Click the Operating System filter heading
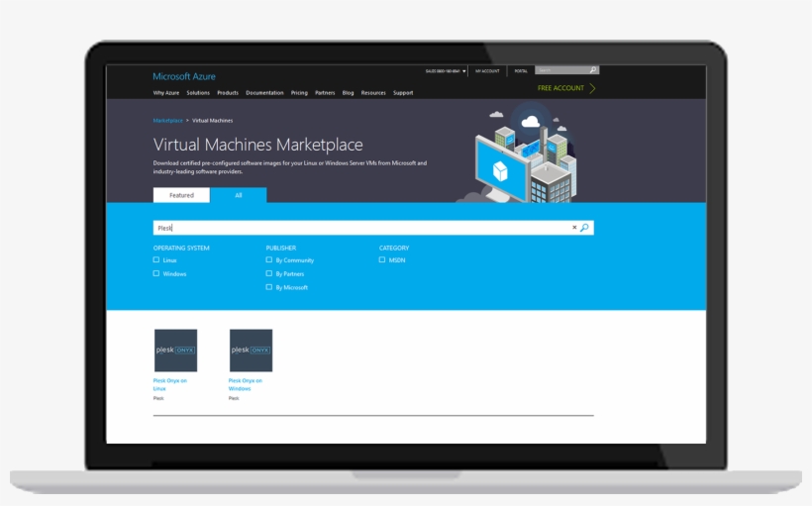This screenshot has width=812, height=506. (181, 249)
